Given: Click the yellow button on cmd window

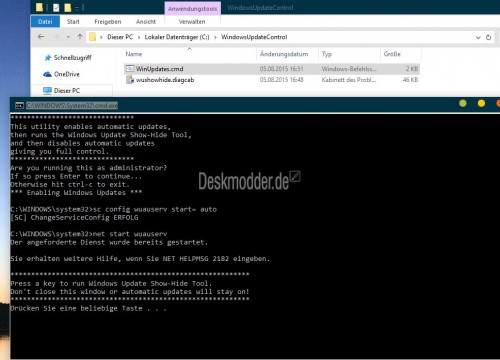Looking at the screenshot, I should [481, 103].
